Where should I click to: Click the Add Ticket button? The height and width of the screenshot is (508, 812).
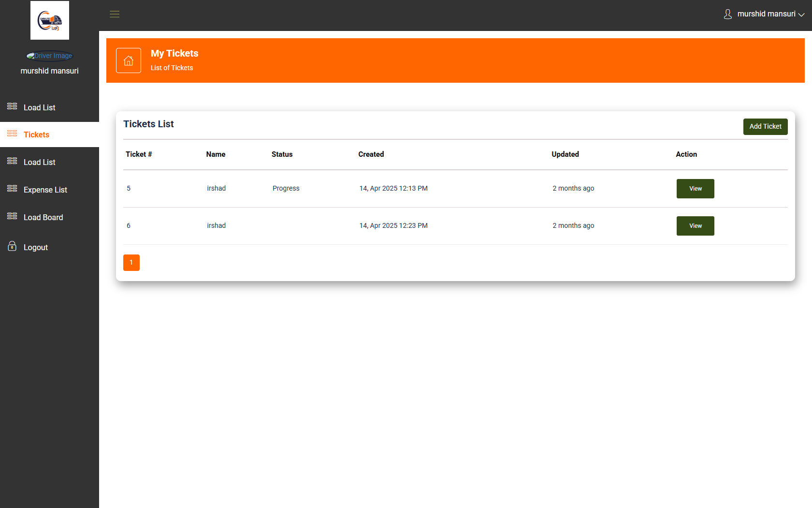click(765, 127)
